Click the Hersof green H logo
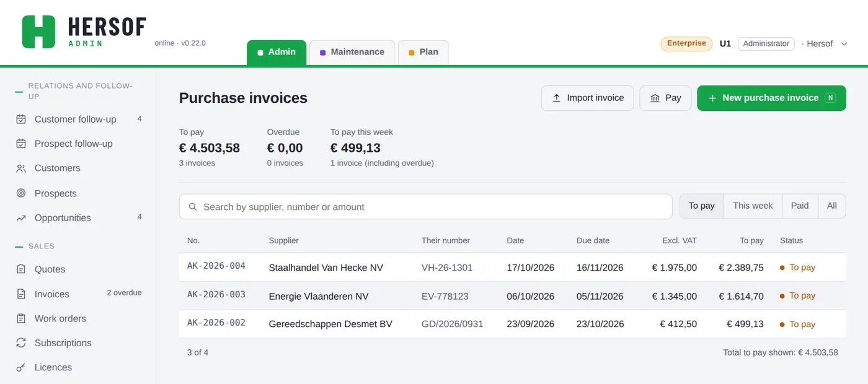This screenshot has height=384, width=868. pyautogui.click(x=38, y=32)
